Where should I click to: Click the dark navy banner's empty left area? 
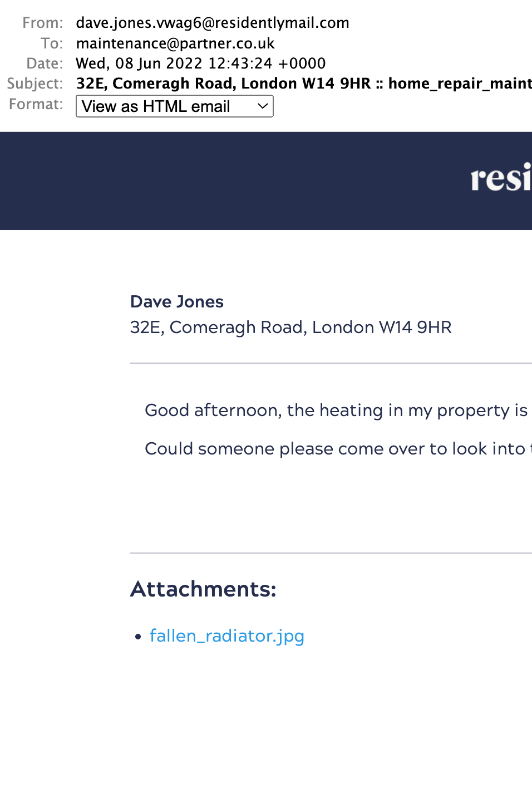(167, 181)
